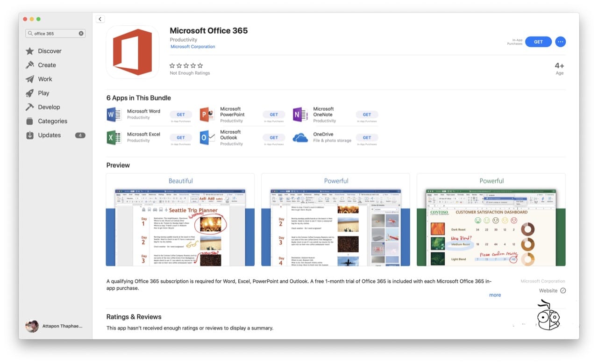Screen dimensions: 598x364
Task: Click the Microsoft Excel app icon
Action: (x=114, y=137)
